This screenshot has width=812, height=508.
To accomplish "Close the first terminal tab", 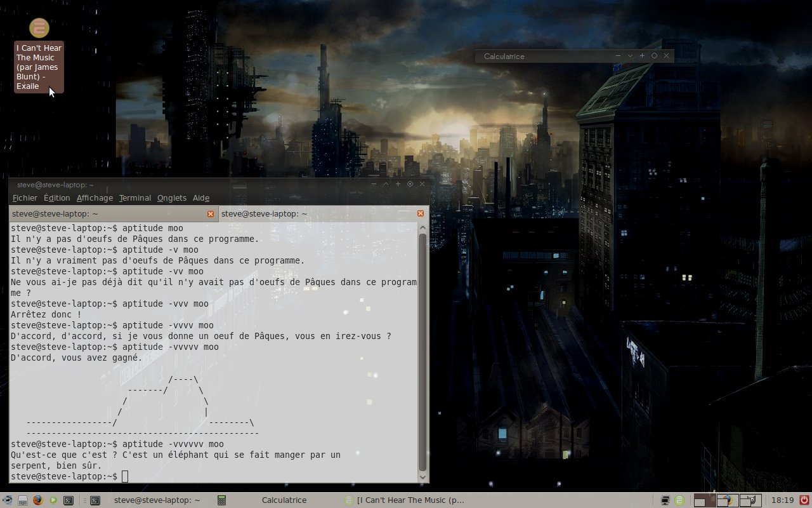I will pyautogui.click(x=211, y=214).
